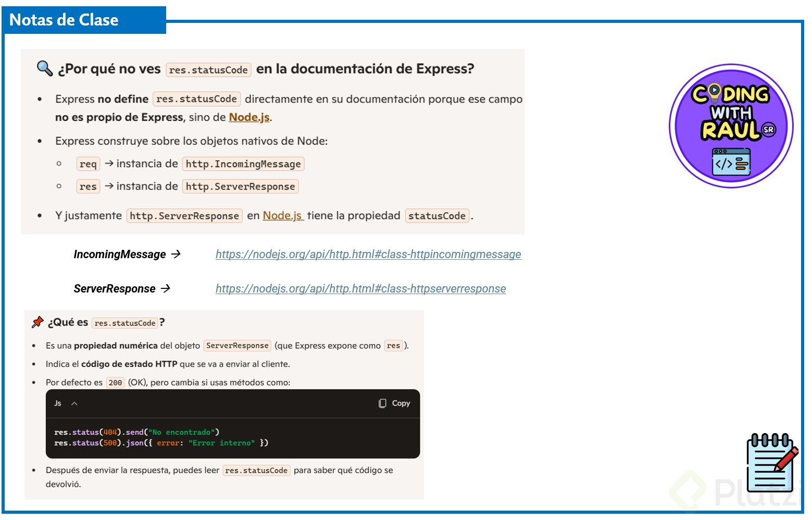Click the IncomingMessage italic label
812x520 pixels.
[x=120, y=254]
